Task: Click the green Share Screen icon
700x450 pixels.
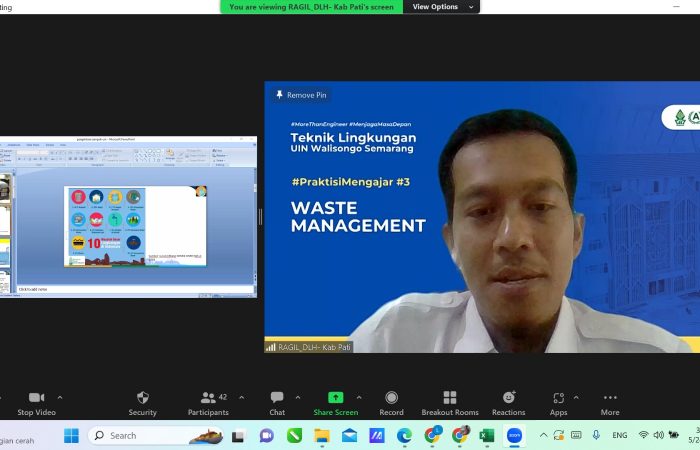Action: tap(335, 398)
